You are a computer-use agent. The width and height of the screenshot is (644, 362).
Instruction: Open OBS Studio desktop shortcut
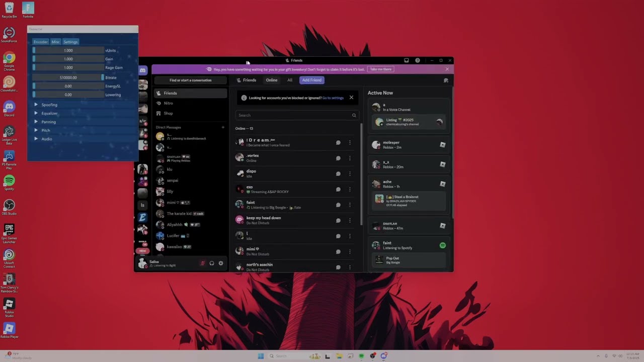pyautogui.click(x=9, y=207)
